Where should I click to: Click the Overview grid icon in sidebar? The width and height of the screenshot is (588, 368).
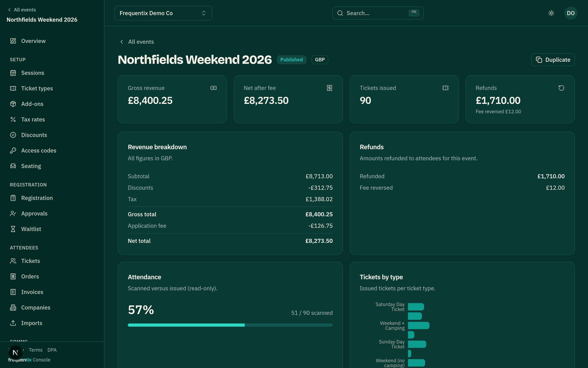13,41
